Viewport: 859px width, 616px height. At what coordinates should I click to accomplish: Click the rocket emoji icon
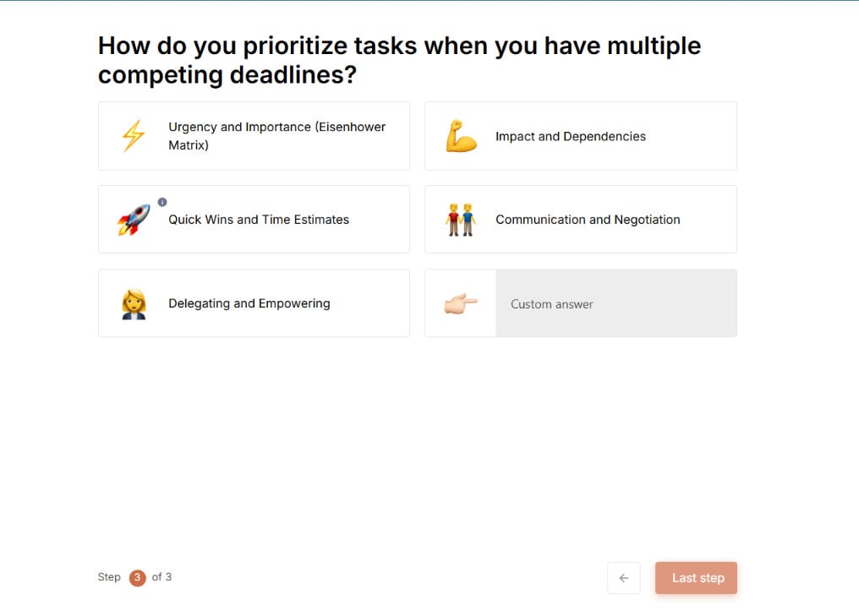click(x=133, y=220)
